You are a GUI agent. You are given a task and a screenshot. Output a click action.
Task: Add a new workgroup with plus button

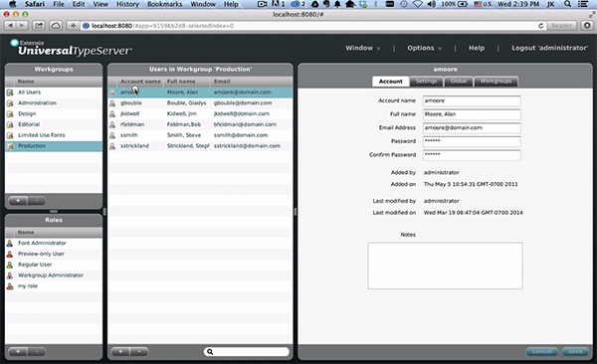pyautogui.click(x=18, y=201)
